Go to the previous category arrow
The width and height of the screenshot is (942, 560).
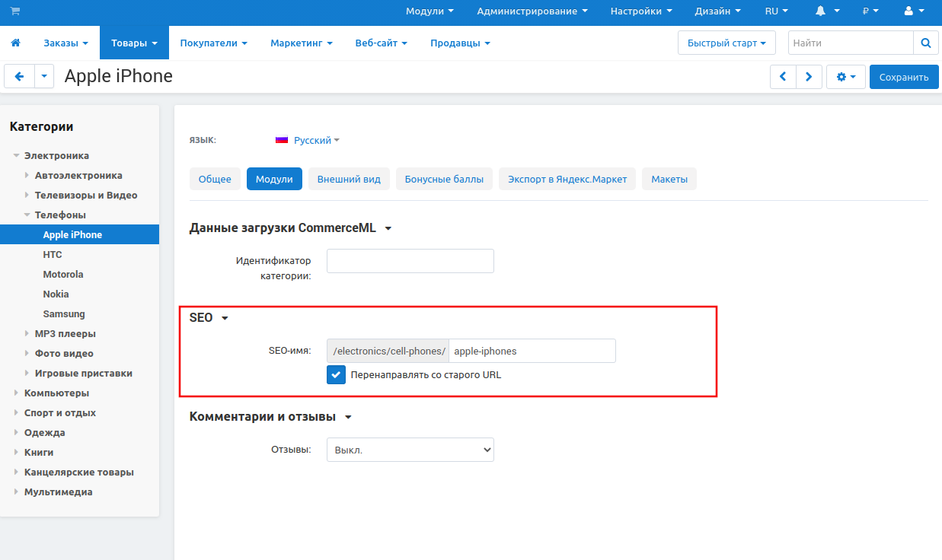[x=783, y=77]
